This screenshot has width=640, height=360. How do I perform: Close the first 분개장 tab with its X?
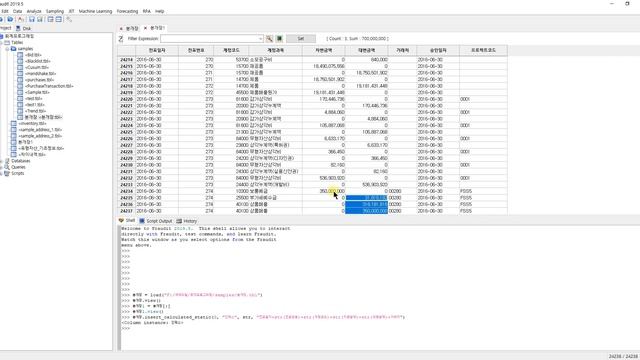click(x=121, y=28)
